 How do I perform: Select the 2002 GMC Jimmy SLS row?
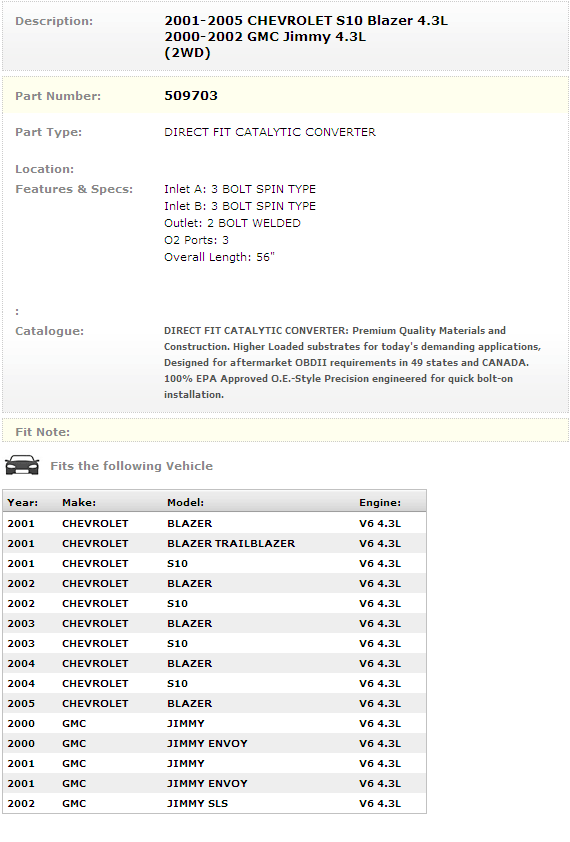pos(214,803)
